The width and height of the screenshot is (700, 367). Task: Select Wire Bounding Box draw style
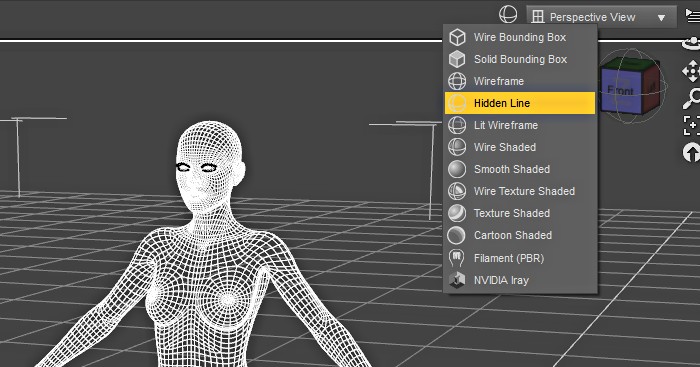[x=521, y=37]
